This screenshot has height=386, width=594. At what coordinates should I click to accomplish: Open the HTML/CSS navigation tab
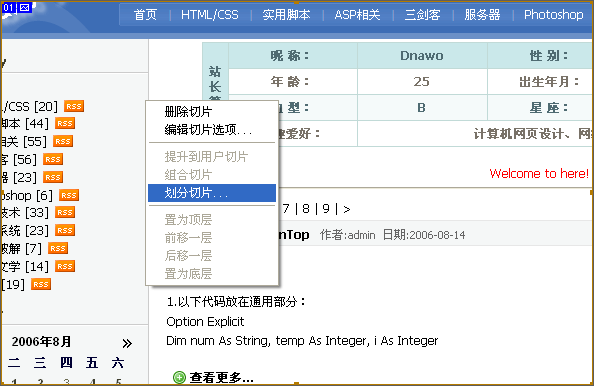coord(209,15)
